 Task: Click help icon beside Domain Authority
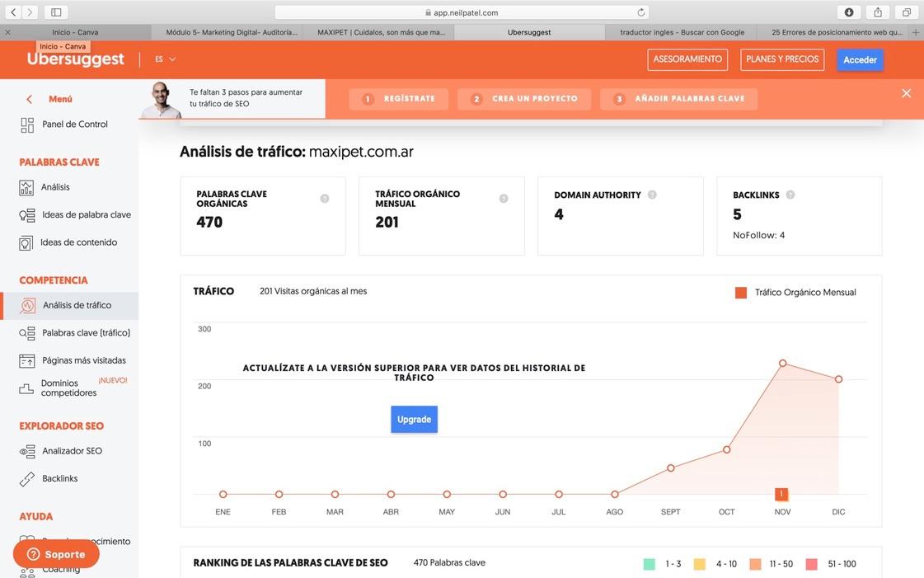652,195
